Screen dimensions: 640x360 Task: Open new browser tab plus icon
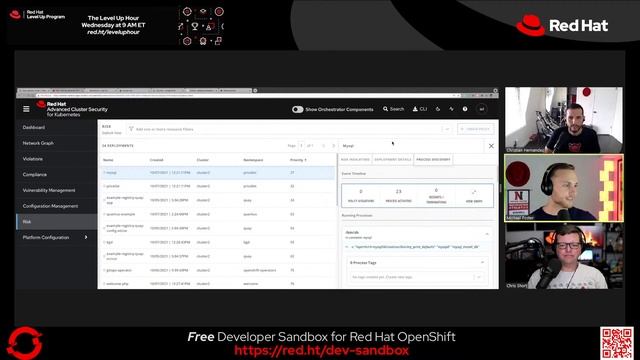[x=255, y=90]
